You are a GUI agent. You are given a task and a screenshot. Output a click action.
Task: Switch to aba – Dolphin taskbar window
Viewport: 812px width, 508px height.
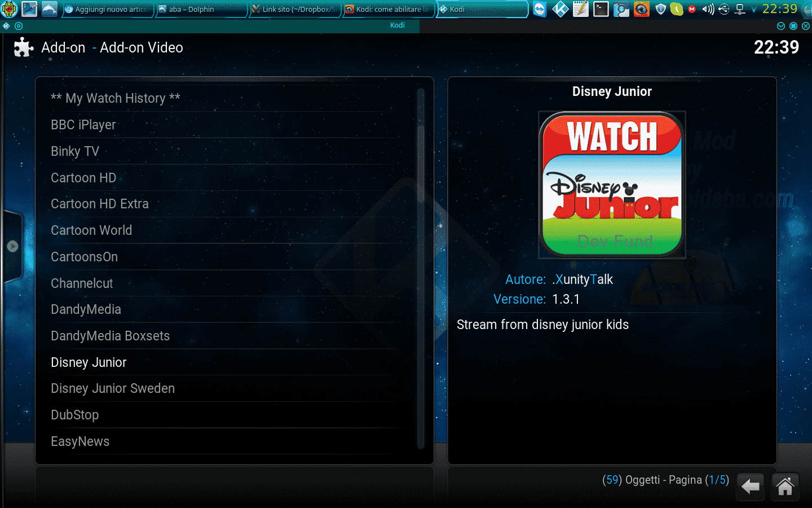click(201, 9)
